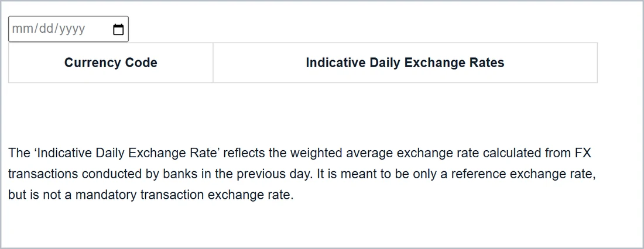Image resolution: width=644 pixels, height=249 pixels.
Task: Click the word FX in the paragraph
Action: coord(582,153)
